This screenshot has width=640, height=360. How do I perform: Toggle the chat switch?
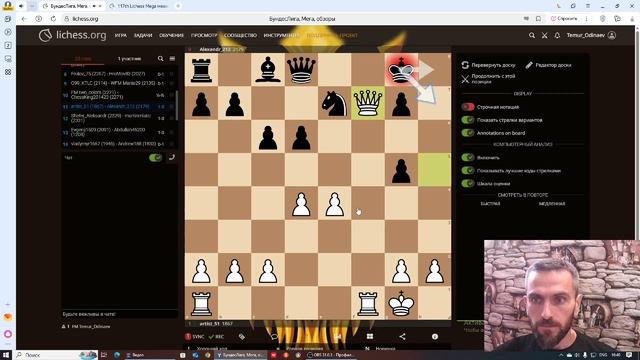[156, 158]
